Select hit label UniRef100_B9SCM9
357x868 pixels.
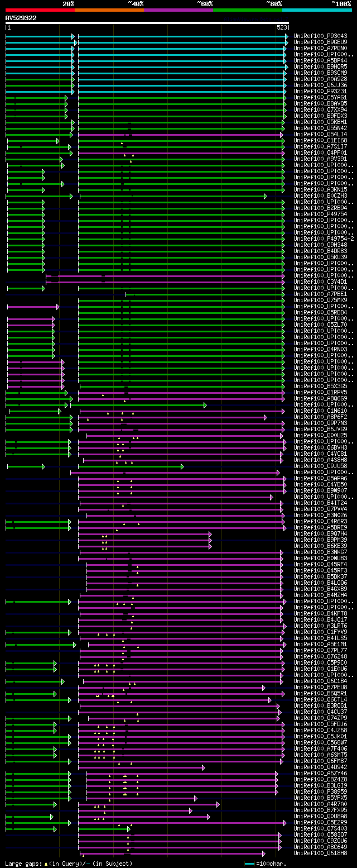pos(320,73)
